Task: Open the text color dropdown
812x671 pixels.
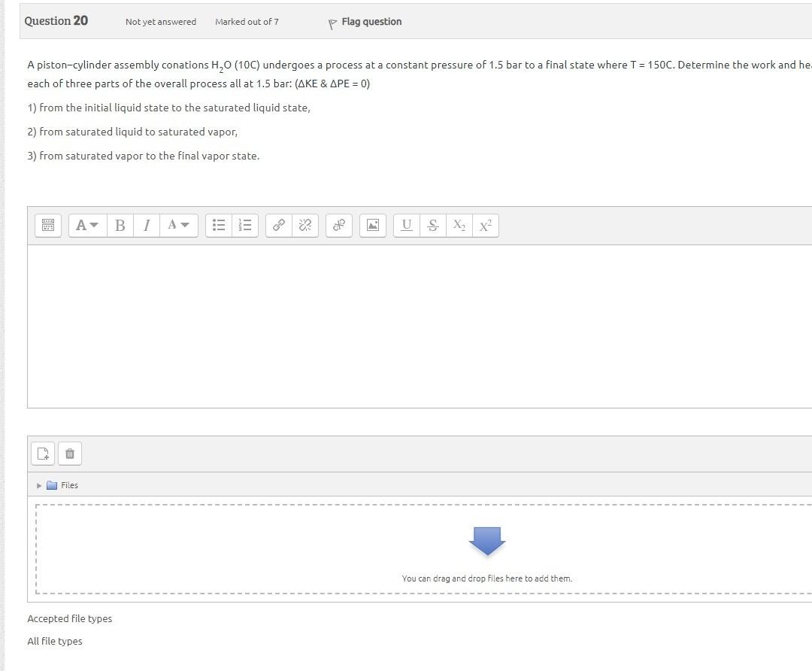Action: tap(179, 226)
